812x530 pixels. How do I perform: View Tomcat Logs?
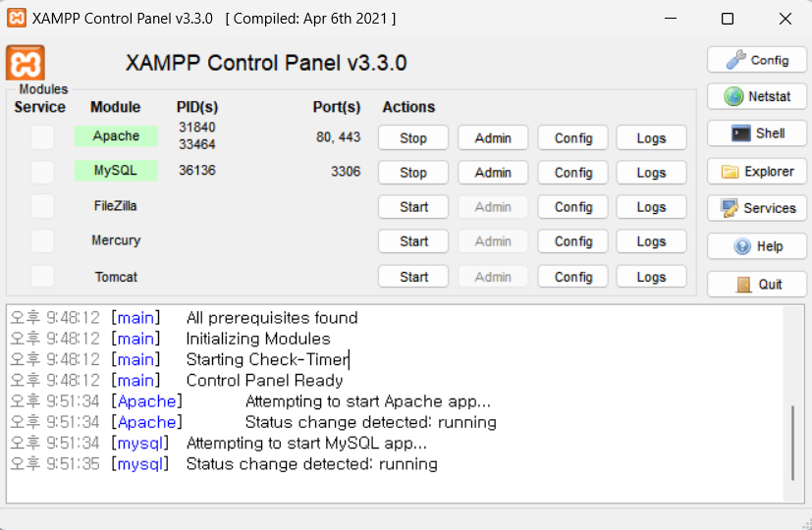[x=651, y=277]
